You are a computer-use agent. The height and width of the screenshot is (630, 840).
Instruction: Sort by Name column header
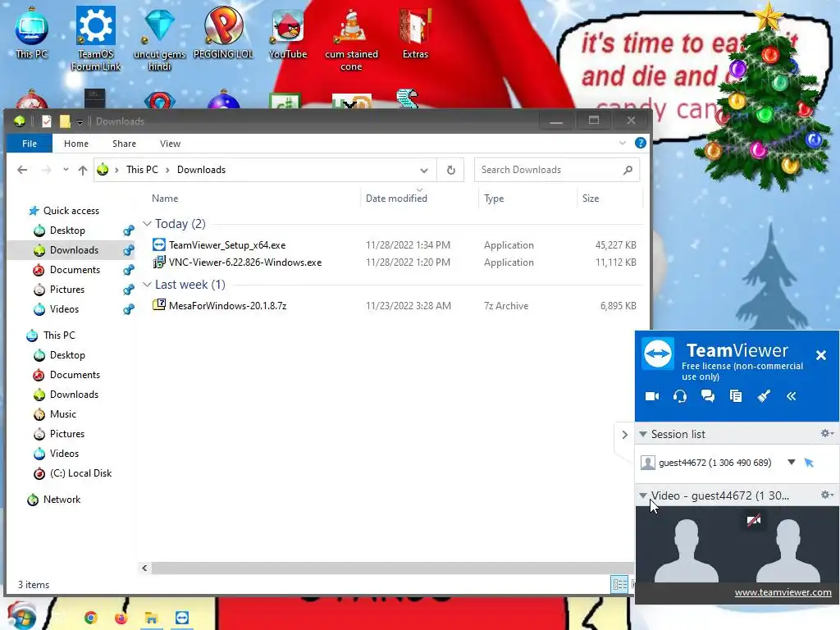[164, 199]
